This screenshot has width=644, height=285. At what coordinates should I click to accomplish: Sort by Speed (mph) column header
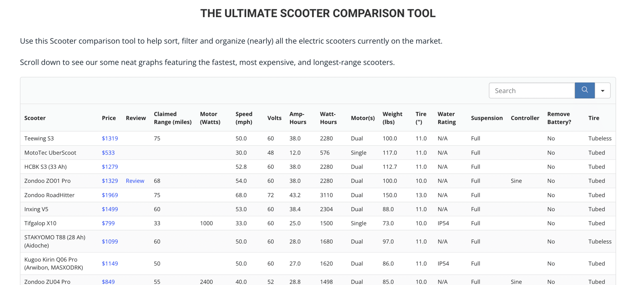pos(244,118)
